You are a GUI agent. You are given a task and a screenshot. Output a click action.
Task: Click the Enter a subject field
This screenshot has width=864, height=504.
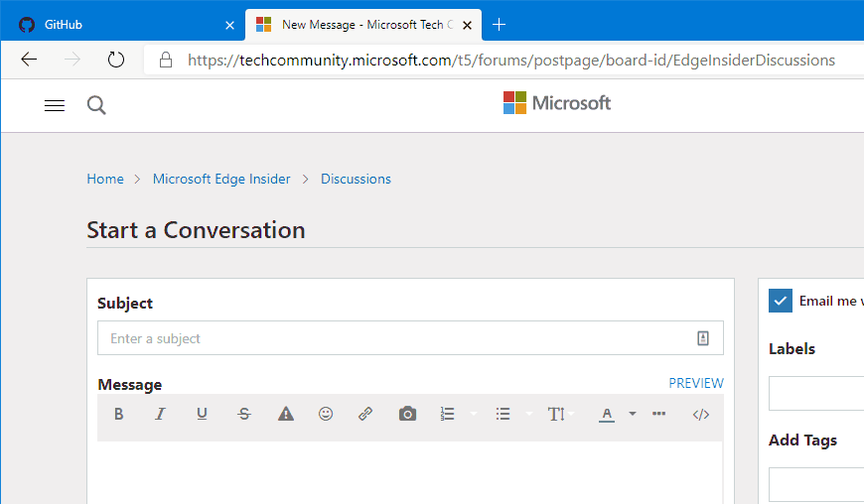(x=397, y=338)
